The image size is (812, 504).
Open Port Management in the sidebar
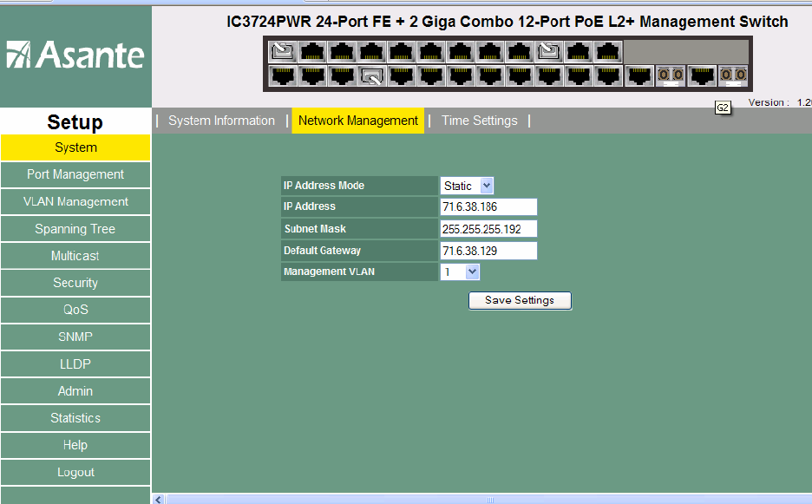(75, 174)
